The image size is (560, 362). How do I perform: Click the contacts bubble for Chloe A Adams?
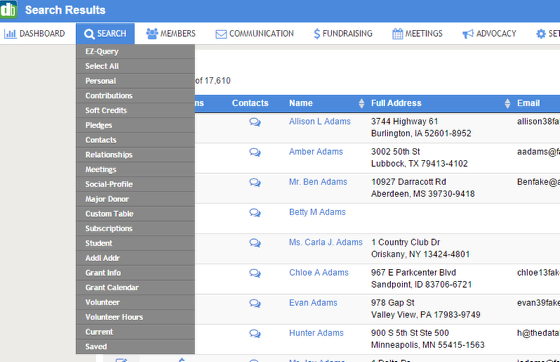click(x=255, y=273)
